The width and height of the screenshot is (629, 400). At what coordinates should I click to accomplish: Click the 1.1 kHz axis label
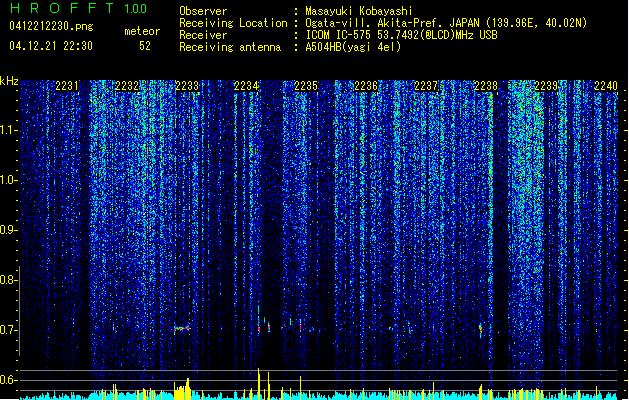(x=9, y=130)
